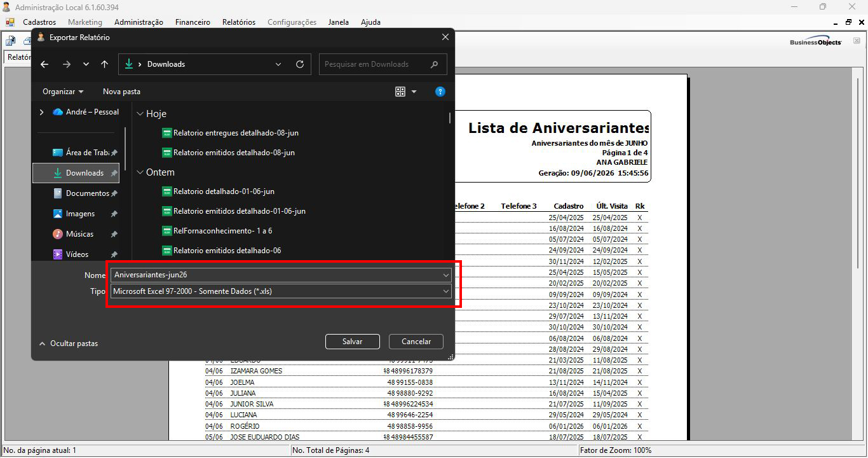Viewport: 868px width, 458px height.
Task: Open the Organizar dropdown menu
Action: coord(63,92)
